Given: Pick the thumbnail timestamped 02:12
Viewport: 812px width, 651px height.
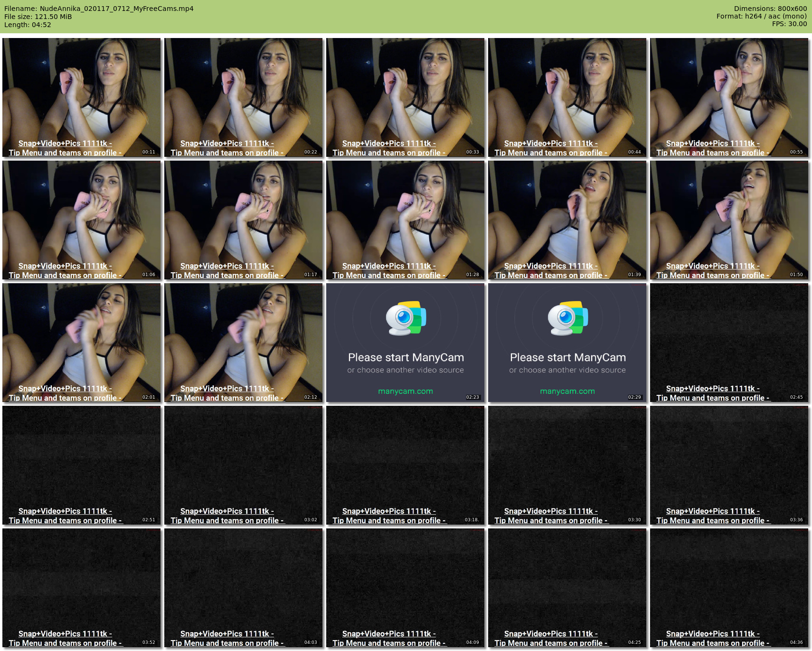Looking at the screenshot, I should tap(243, 343).
